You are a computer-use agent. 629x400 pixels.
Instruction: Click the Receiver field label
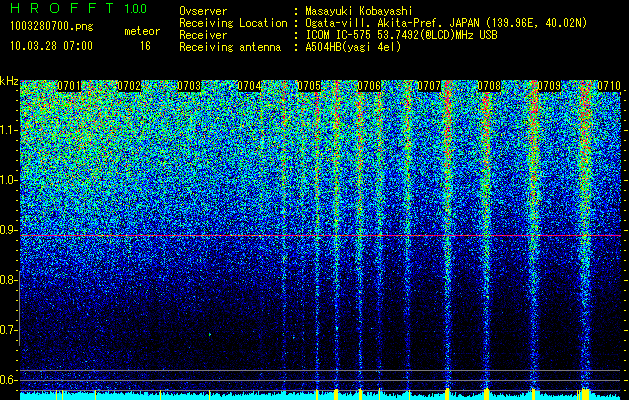pyautogui.click(x=203, y=35)
